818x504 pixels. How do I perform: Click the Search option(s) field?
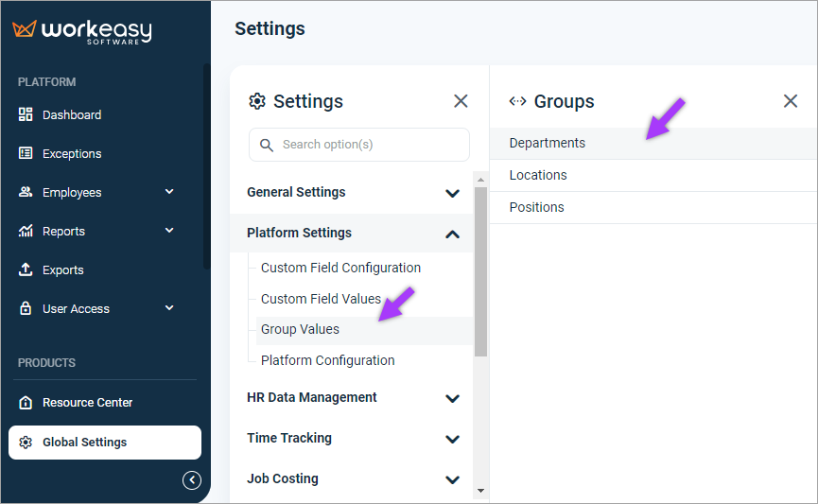point(359,145)
